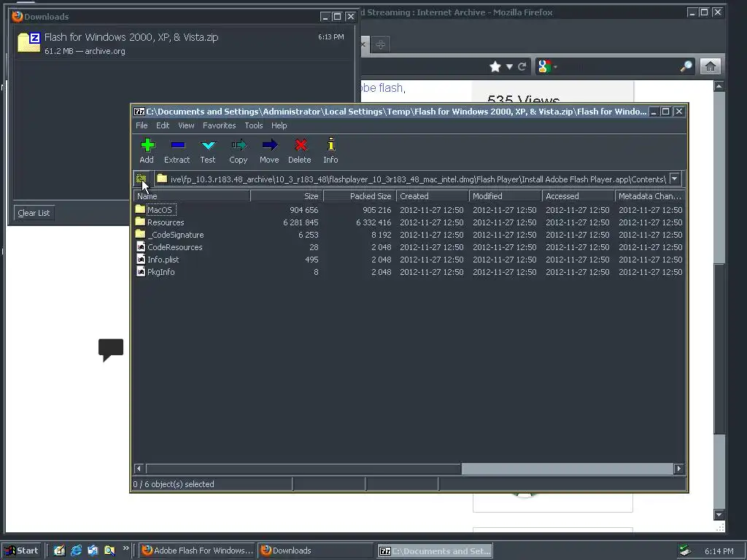Image resolution: width=747 pixels, height=560 pixels.
Task: Click the 6 281 845 size value
Action: click(x=301, y=222)
